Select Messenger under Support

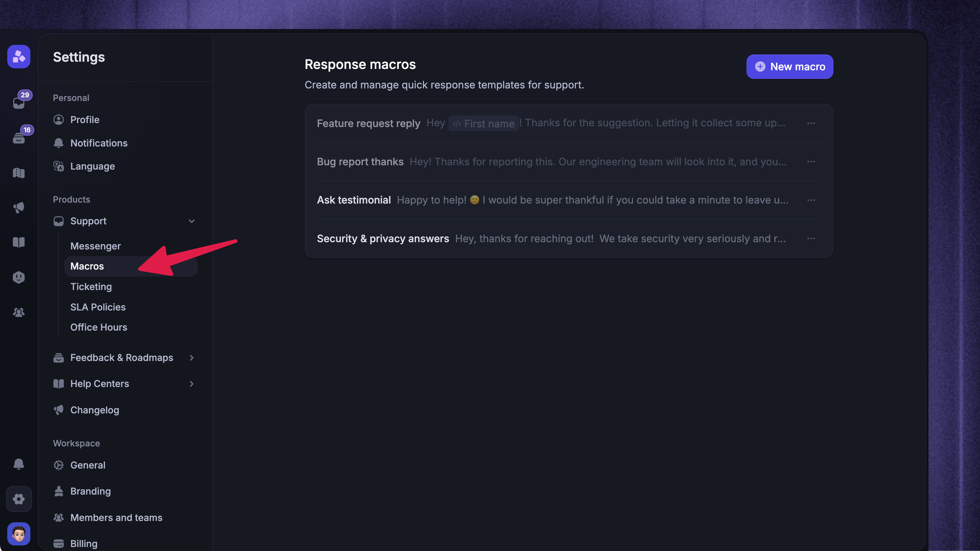[95, 246]
